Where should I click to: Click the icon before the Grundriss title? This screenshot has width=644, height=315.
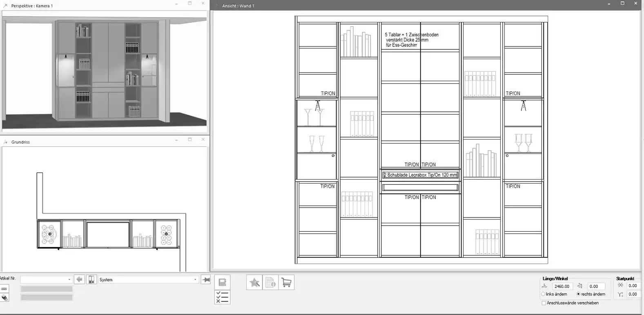pyautogui.click(x=5, y=142)
